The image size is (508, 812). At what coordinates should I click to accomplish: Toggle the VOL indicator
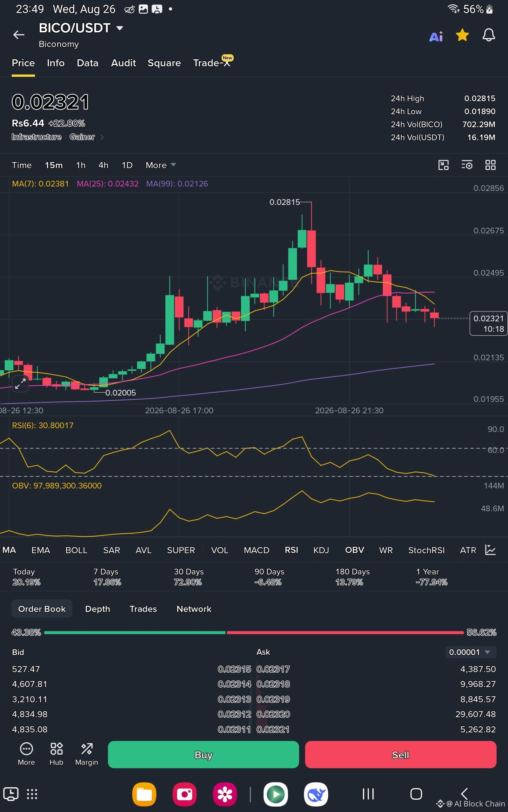pyautogui.click(x=220, y=550)
